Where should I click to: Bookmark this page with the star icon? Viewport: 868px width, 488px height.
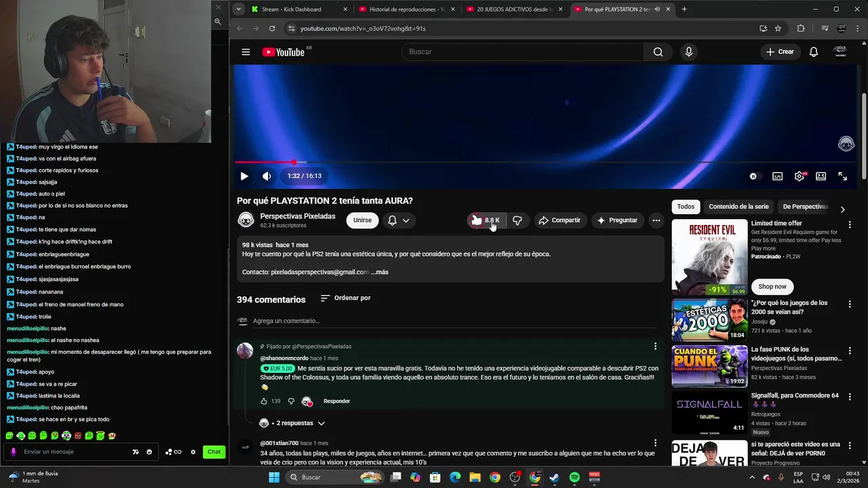(x=778, y=28)
